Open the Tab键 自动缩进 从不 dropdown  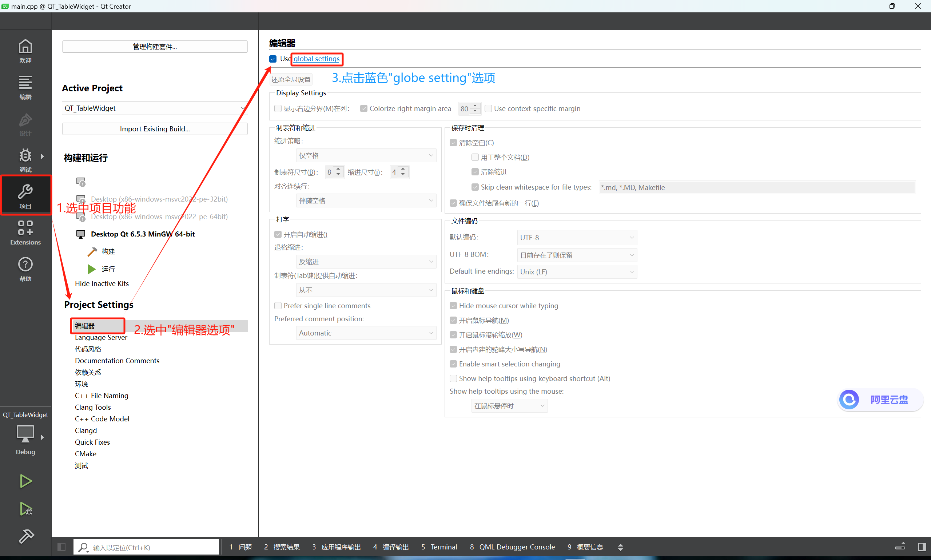[366, 290]
